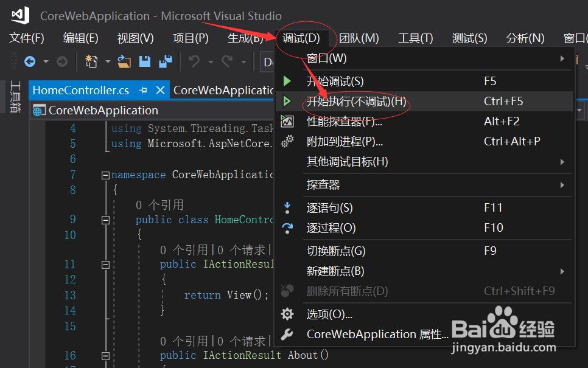The width and height of the screenshot is (588, 368).
Task: Close the HomeController.cs tab
Action: click(160, 90)
